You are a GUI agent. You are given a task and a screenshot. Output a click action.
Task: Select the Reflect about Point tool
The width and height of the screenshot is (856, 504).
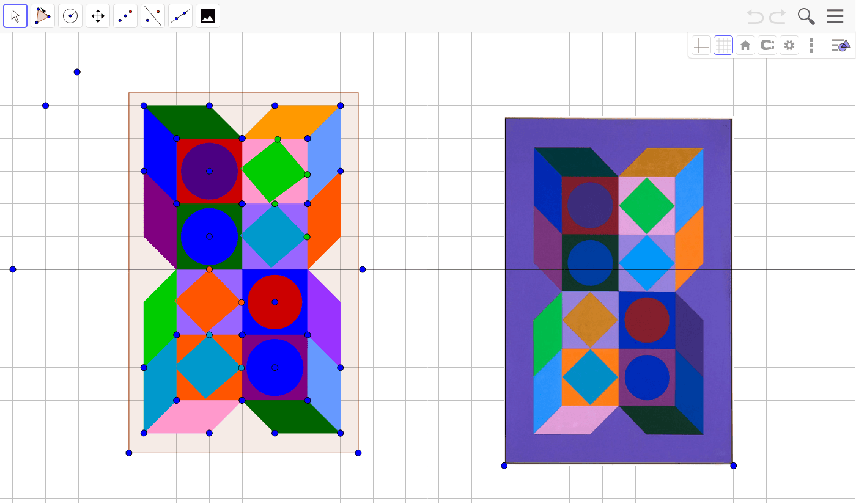(125, 16)
